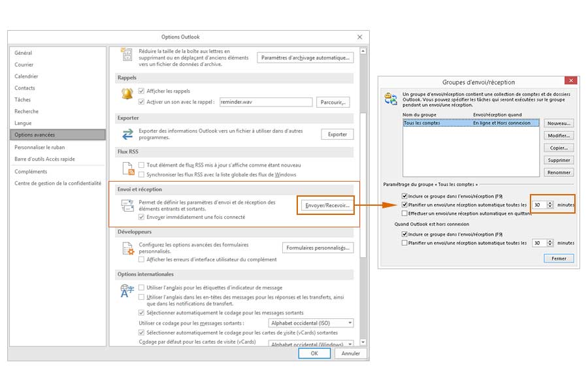Screen dimensions: 588x392
Task: Enable Afficher les erreurs d'interface checkbox
Action: (x=141, y=259)
